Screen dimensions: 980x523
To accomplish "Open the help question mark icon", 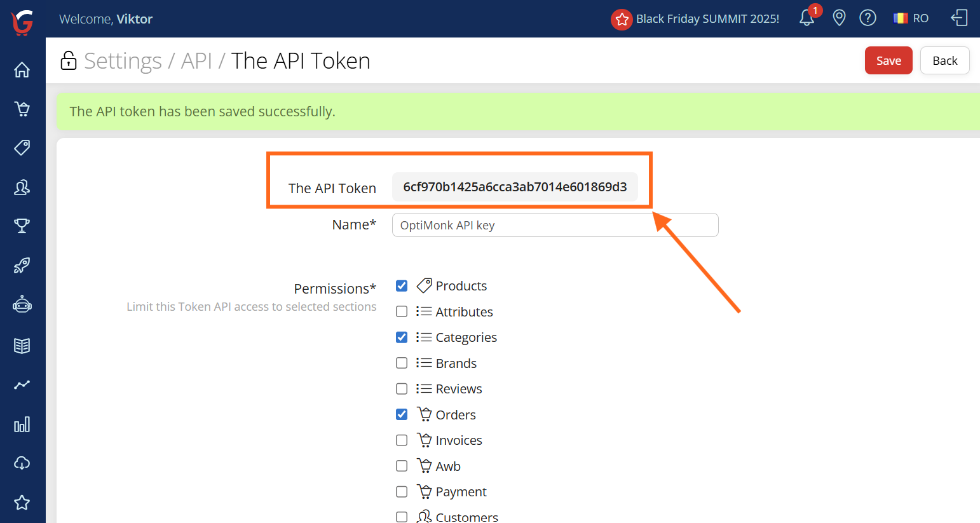I will tap(868, 18).
